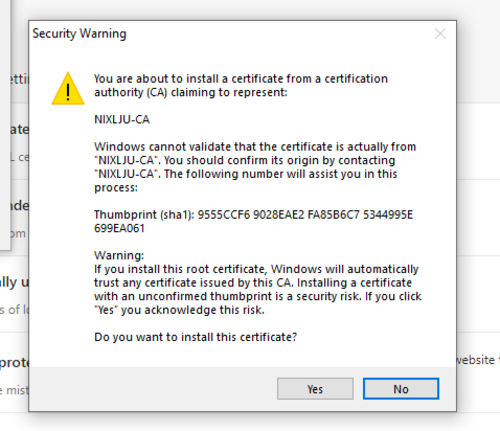Click the partially hidden 'nde' heading
The image size is (500, 431).
[20, 205]
